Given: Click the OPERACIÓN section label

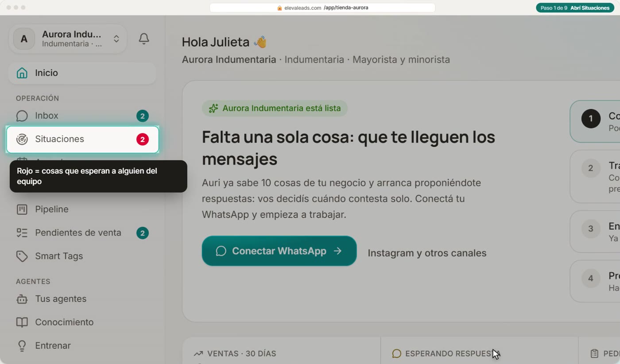Looking at the screenshot, I should tap(38, 98).
